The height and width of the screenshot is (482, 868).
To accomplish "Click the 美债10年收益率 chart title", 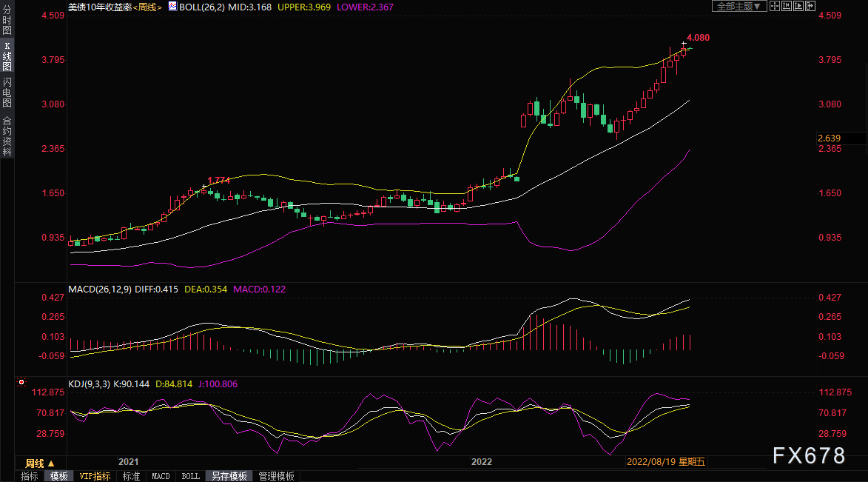I will tap(100, 7).
